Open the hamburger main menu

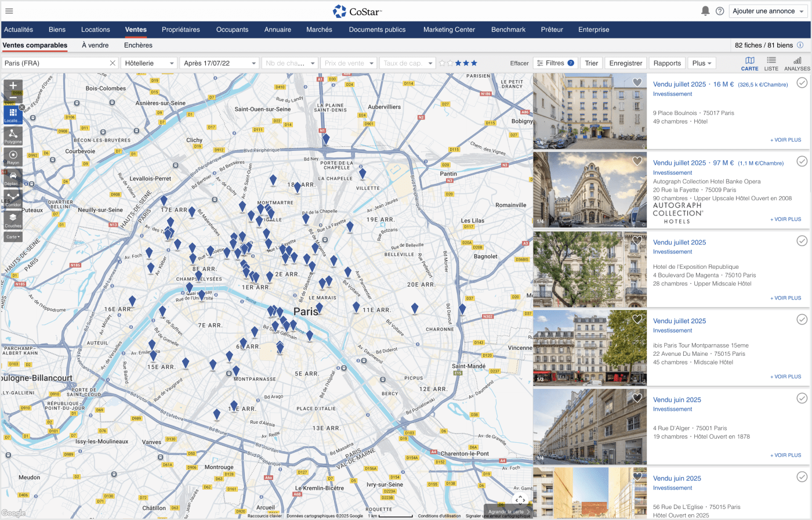pos(9,11)
